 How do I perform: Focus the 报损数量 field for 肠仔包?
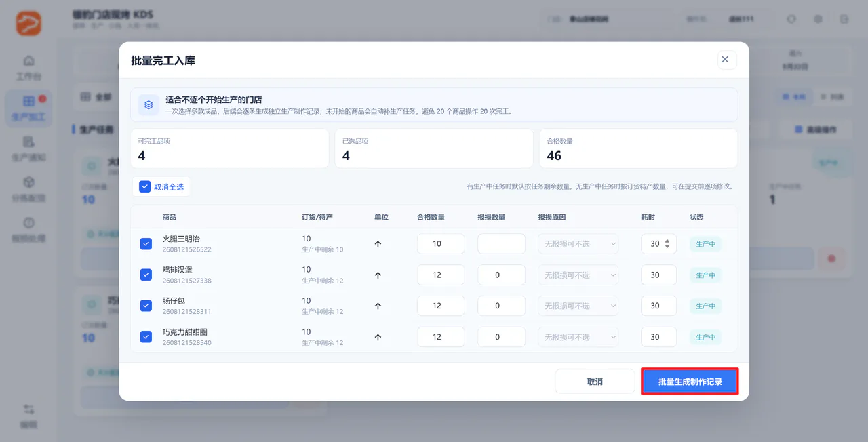point(502,306)
